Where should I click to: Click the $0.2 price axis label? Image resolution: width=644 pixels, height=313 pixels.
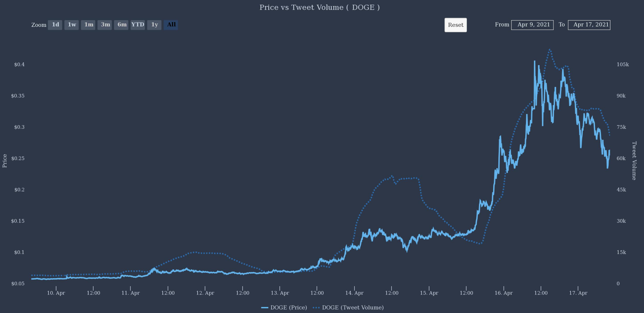click(19, 190)
